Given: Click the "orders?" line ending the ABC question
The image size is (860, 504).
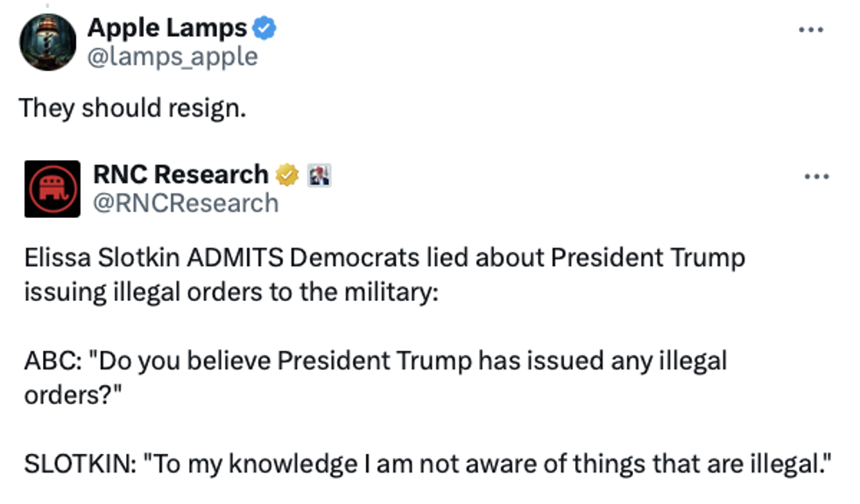Looking at the screenshot, I should tap(72, 393).
